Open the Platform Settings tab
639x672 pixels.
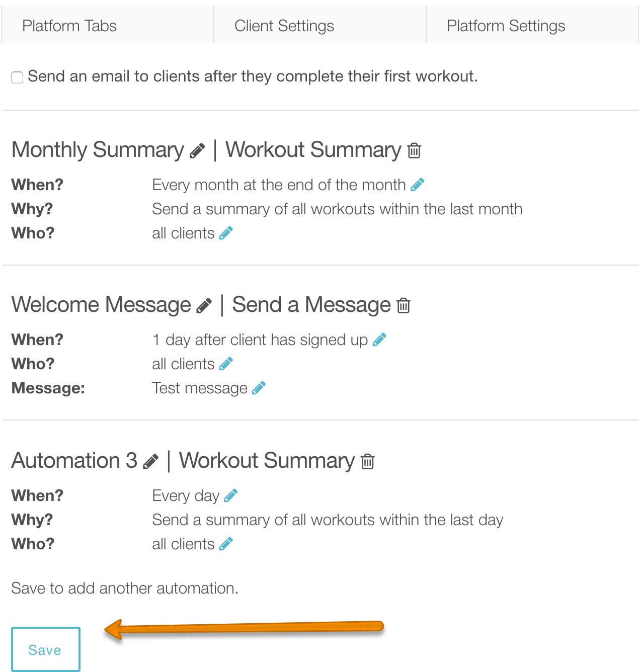click(x=506, y=25)
